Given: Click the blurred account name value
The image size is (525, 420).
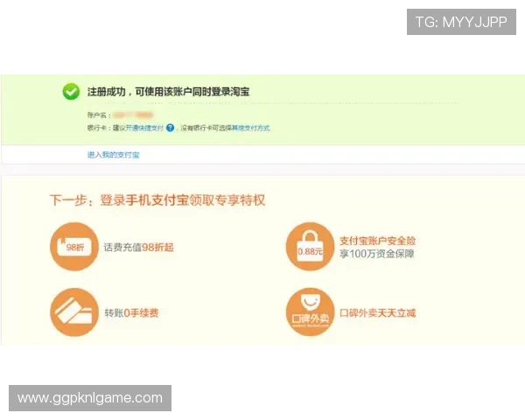Looking at the screenshot, I should click(133, 115).
